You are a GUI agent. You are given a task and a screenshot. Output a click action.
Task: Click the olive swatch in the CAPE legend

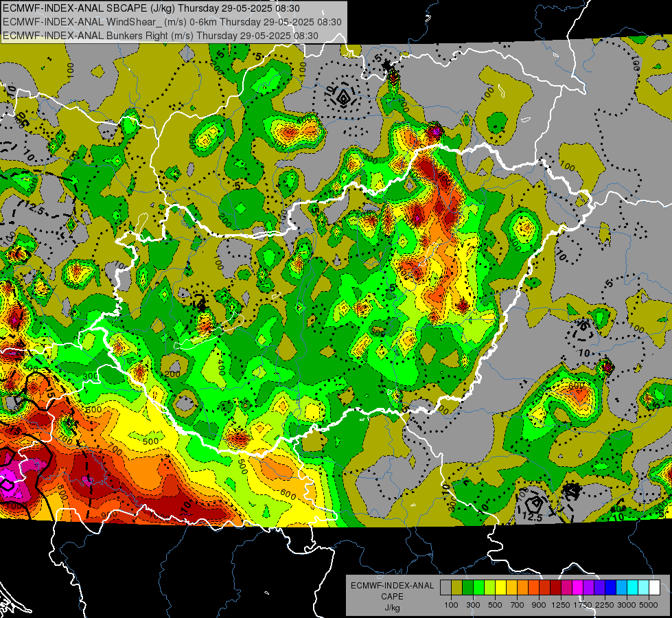point(457,588)
